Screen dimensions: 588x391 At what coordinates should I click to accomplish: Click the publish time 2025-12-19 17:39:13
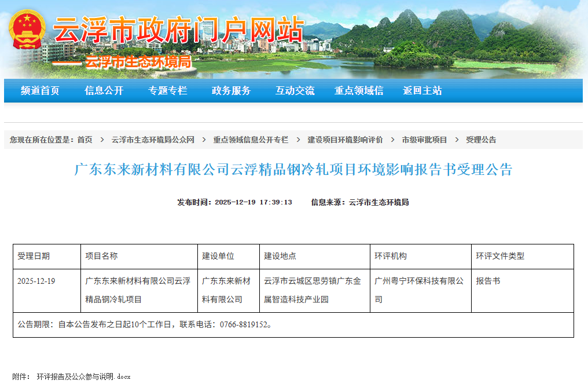(x=253, y=202)
